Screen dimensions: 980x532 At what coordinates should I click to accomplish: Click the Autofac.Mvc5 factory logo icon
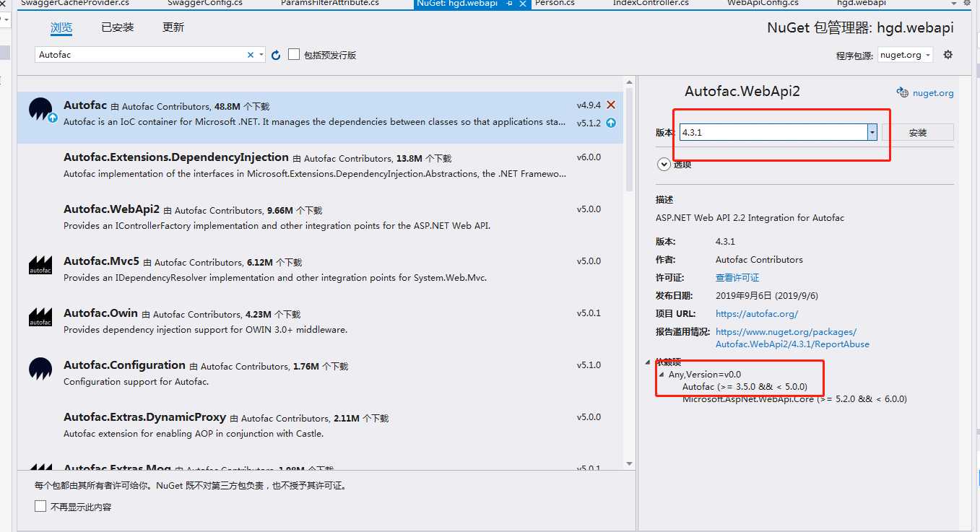[40, 265]
